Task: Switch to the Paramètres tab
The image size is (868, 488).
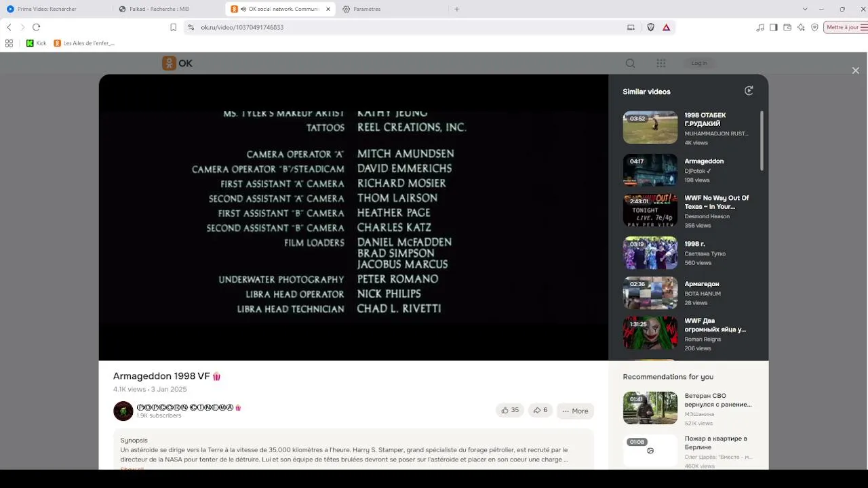Action: pos(392,9)
